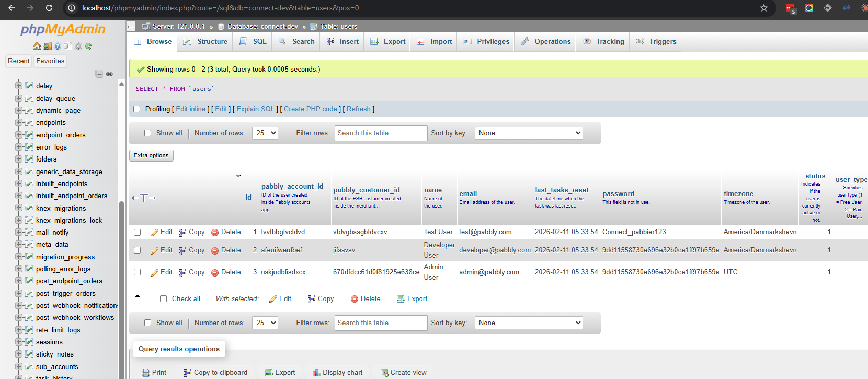This screenshot has height=379, width=868.
Task: Click the table icon next to error_logs
Action: [29, 147]
